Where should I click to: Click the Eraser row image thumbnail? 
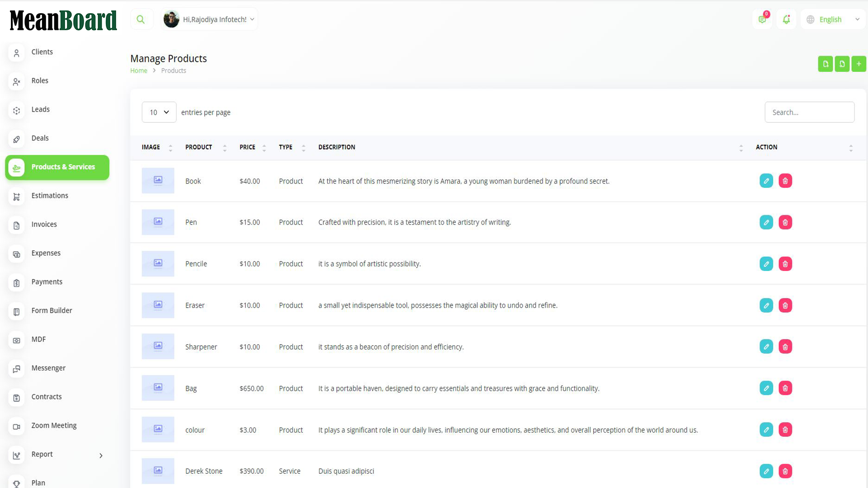[x=158, y=305]
